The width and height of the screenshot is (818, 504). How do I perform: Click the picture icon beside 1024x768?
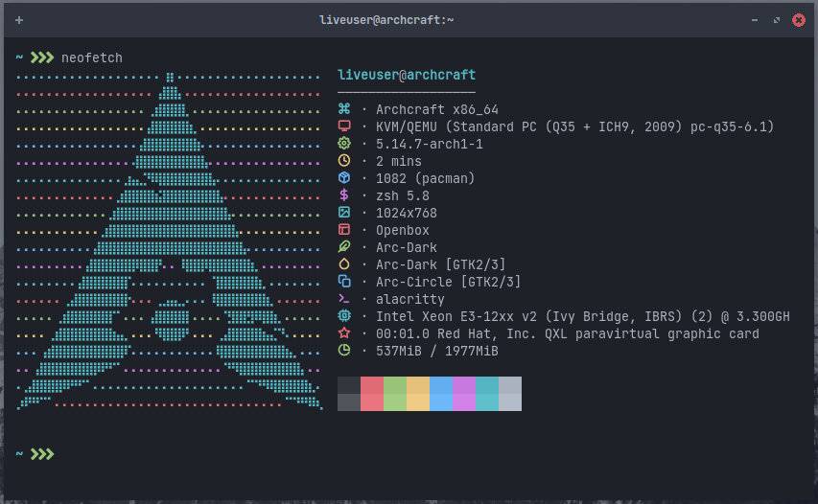point(345,213)
